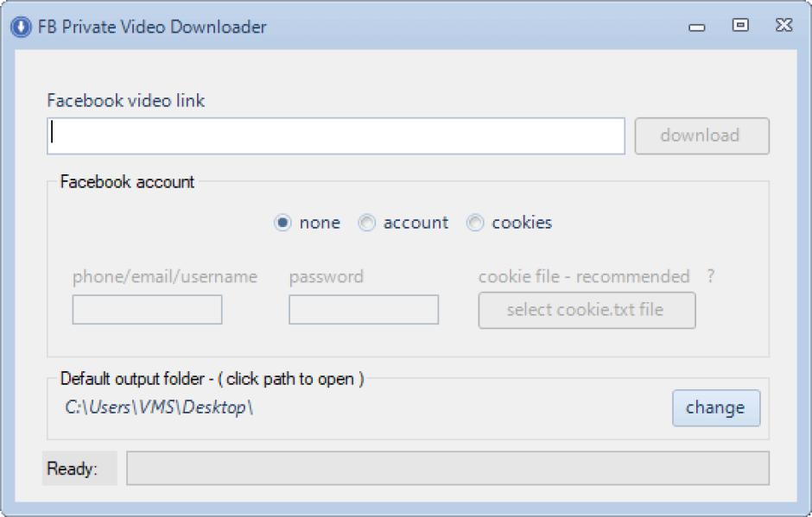Click the Default output folder heading text

213,379
